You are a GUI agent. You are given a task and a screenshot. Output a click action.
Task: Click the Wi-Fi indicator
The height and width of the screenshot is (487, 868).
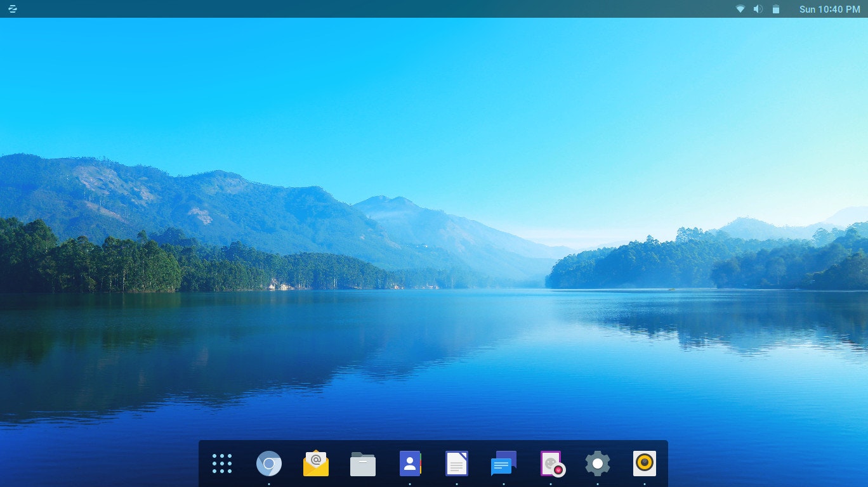pyautogui.click(x=739, y=9)
